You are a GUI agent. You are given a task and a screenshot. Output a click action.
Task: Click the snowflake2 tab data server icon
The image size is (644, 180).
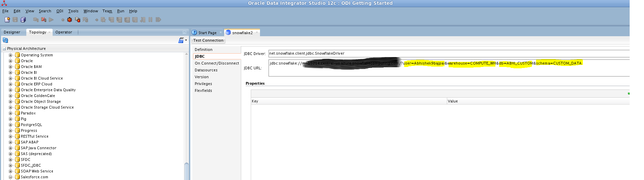[228, 32]
